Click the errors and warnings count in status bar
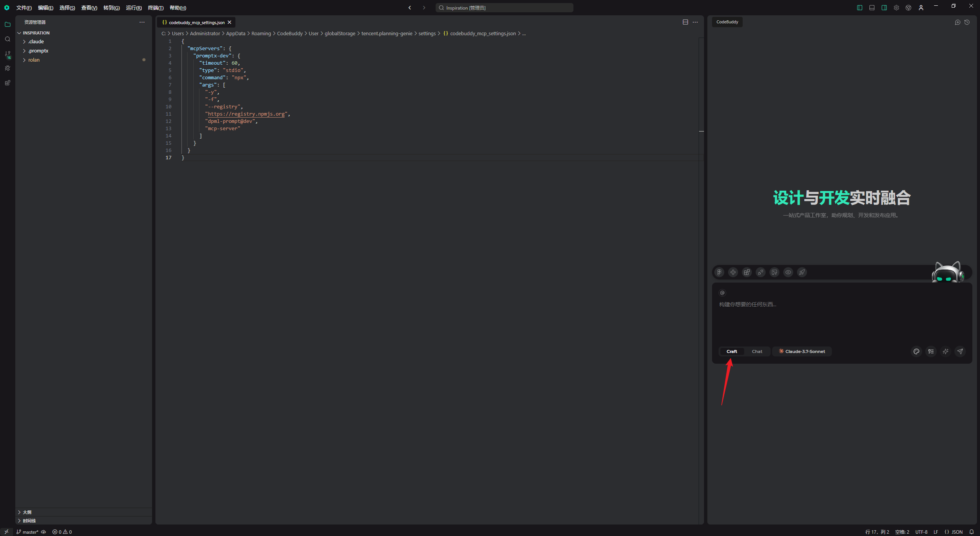 (62, 532)
